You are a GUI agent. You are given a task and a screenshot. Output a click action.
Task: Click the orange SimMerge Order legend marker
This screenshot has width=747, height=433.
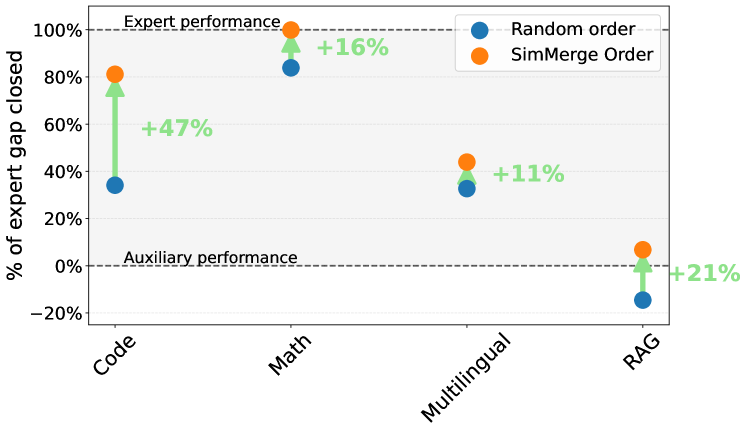(x=481, y=56)
